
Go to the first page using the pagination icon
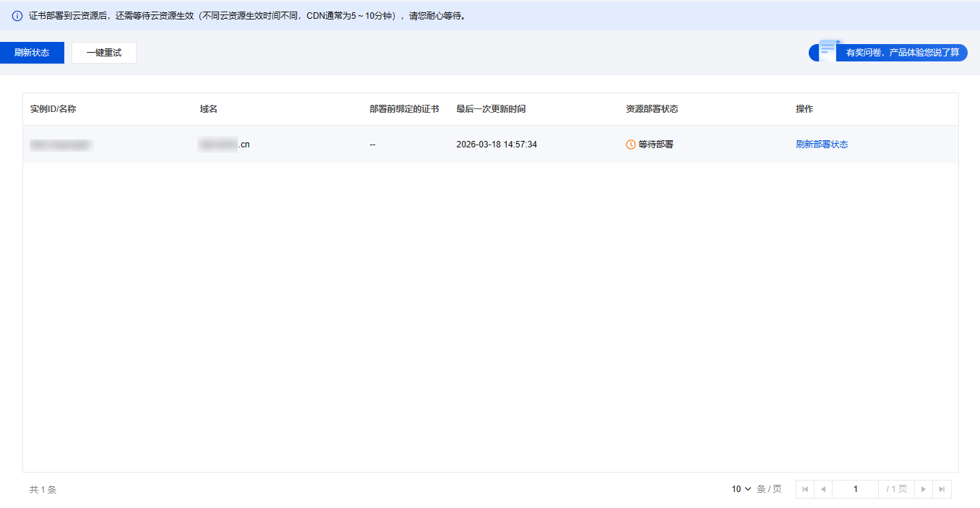pos(805,489)
